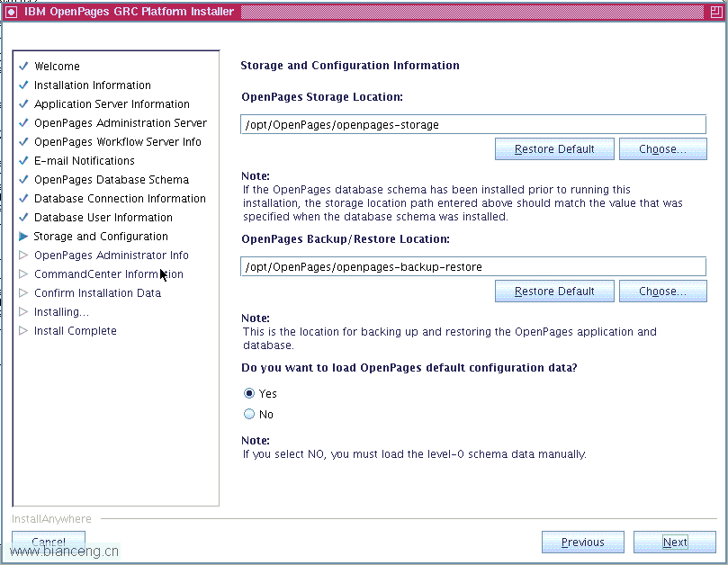Restore default for OpenPages Storage Location
728x565 pixels.
(x=554, y=149)
